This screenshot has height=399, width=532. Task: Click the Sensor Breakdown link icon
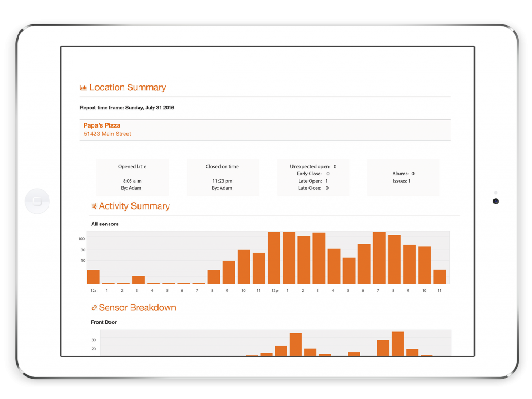point(94,308)
